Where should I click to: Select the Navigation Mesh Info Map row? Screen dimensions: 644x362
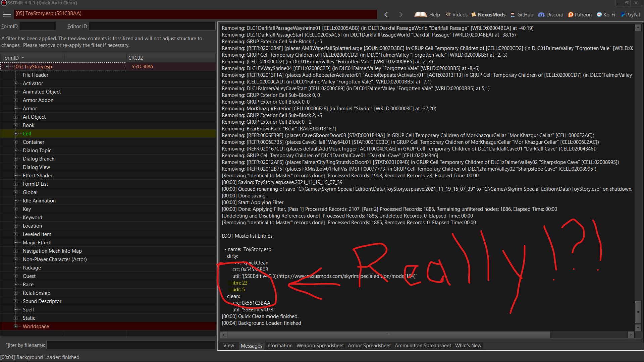[108, 251]
